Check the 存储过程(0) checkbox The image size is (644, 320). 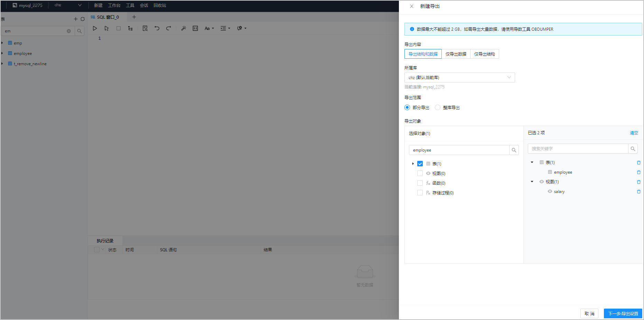pos(420,193)
